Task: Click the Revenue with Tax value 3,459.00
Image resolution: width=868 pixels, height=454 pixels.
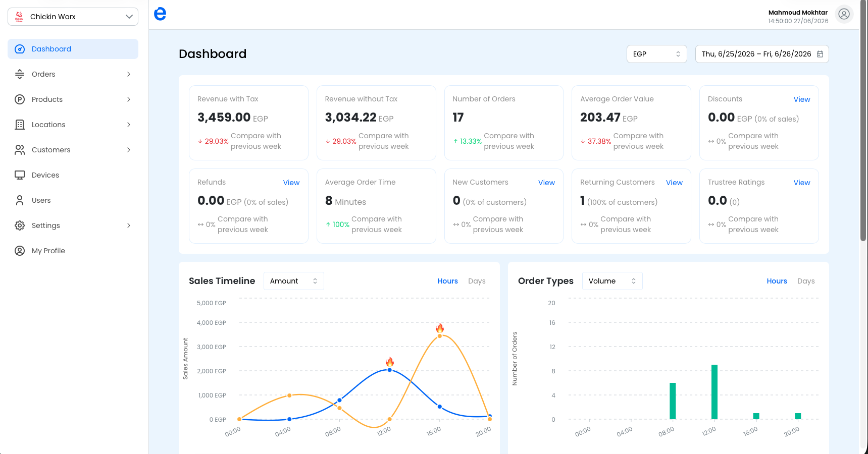Action: pyautogui.click(x=224, y=118)
